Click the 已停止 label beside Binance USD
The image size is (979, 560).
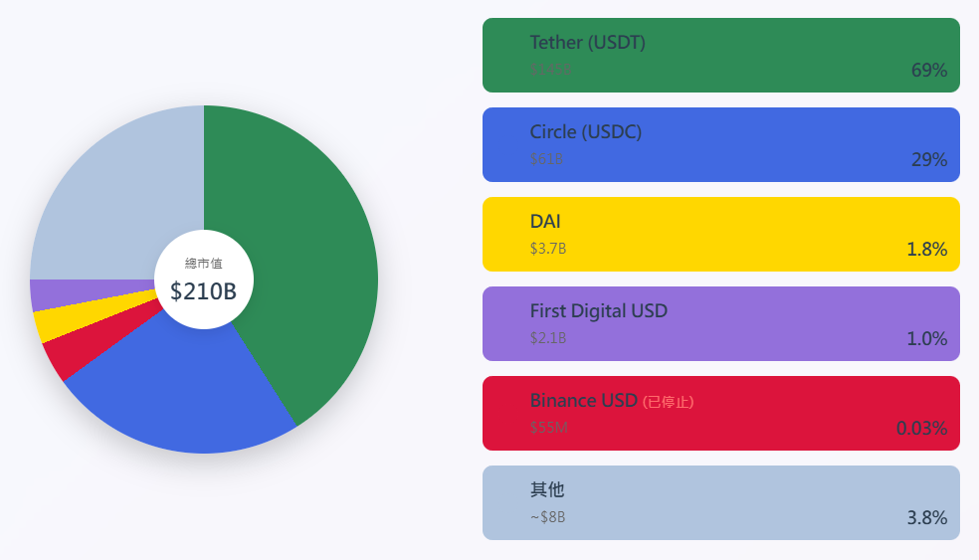668,402
